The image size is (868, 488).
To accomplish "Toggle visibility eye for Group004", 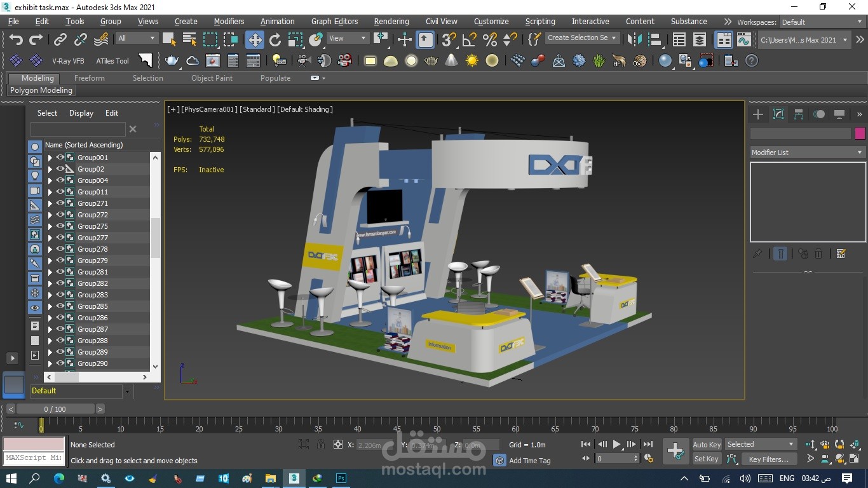I will point(60,180).
